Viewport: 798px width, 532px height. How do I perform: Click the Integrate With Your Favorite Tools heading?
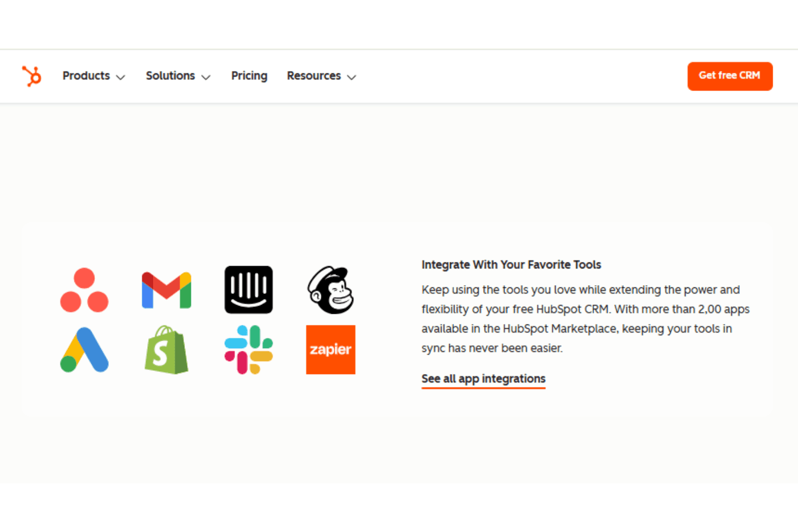511,265
